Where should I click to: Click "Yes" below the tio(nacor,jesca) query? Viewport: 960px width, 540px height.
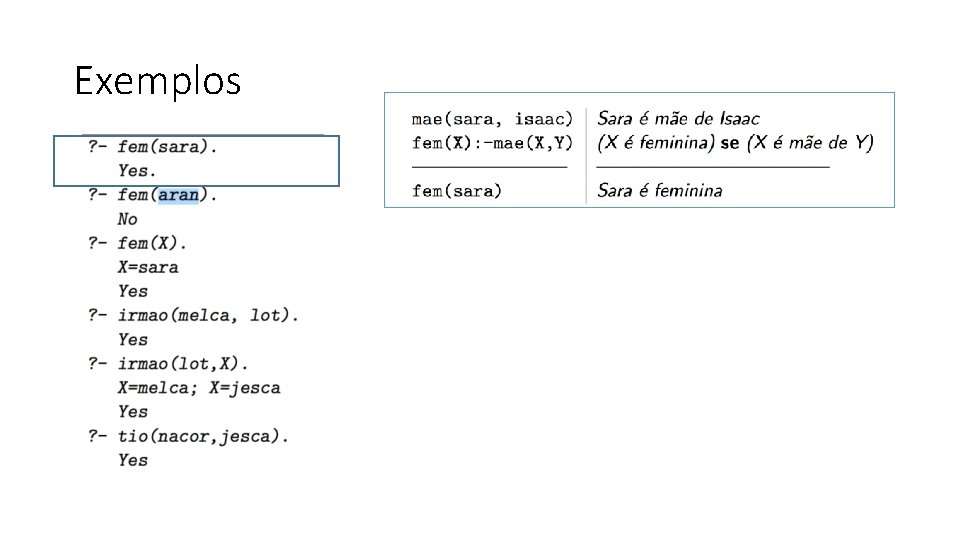133,460
